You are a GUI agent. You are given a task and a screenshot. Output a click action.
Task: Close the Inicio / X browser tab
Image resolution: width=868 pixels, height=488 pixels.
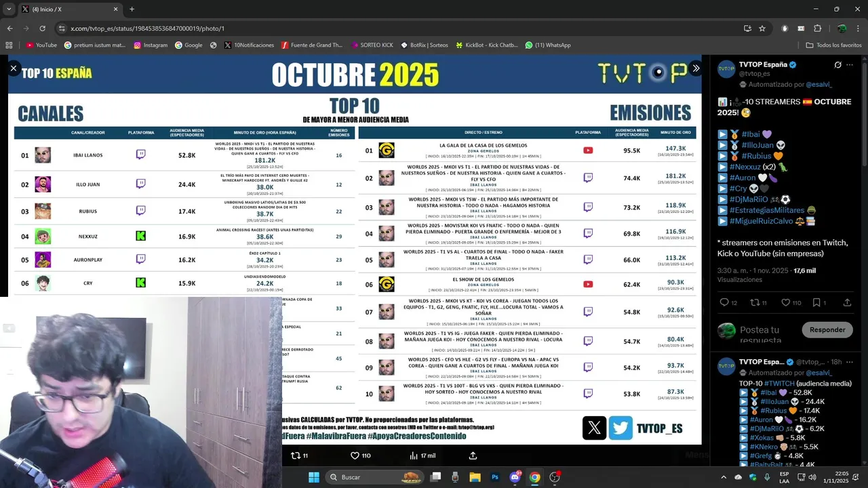[115, 9]
